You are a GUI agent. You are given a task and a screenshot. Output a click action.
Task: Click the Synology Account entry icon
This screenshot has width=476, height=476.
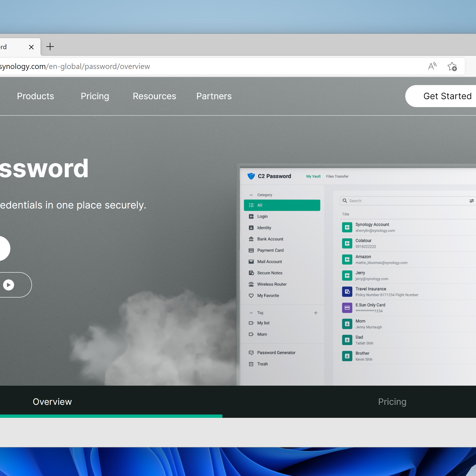tap(347, 227)
